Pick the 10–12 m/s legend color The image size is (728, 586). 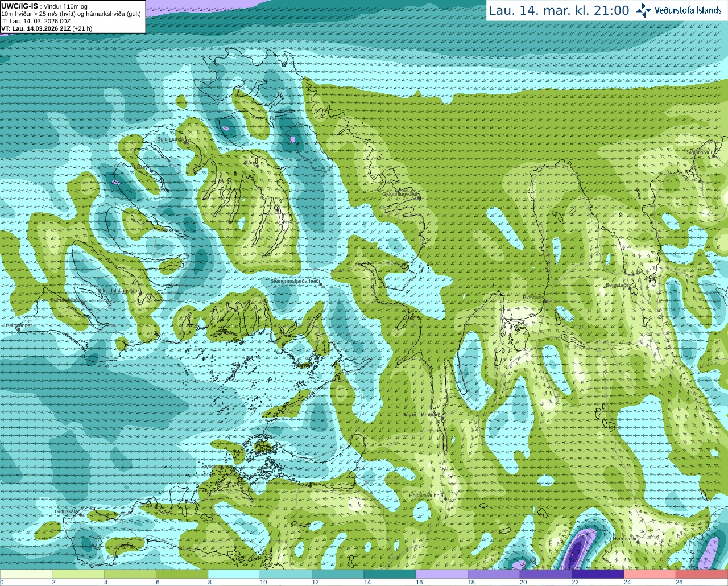pos(286,574)
